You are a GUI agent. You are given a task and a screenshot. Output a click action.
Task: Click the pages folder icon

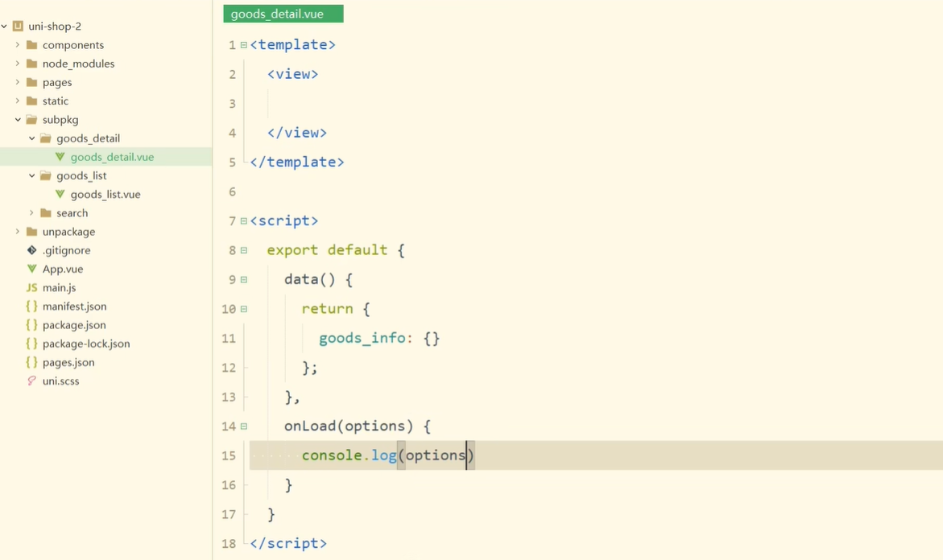[32, 82]
